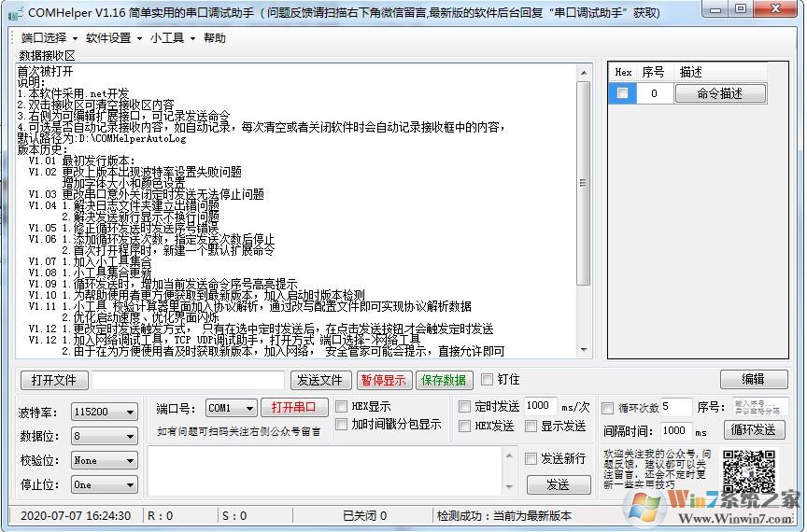Click the receive area scrollbar thumb
Viewport: 807px width, 532px height.
click(x=584, y=183)
